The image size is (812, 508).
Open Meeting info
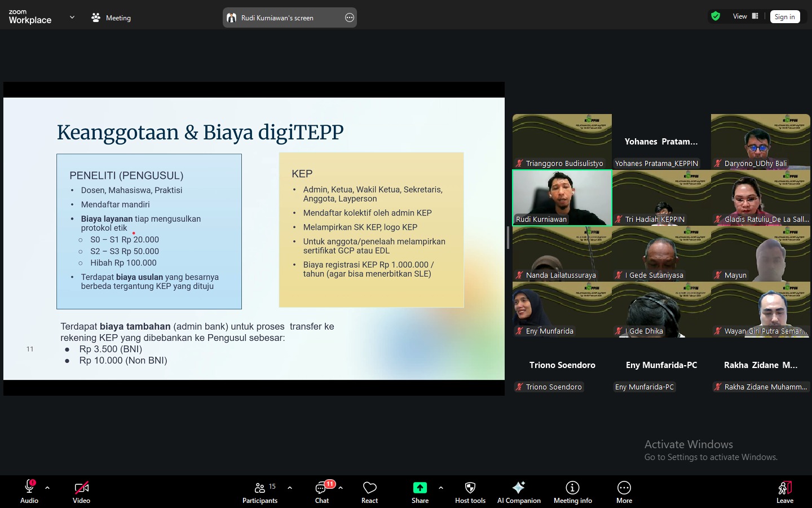[x=572, y=492]
